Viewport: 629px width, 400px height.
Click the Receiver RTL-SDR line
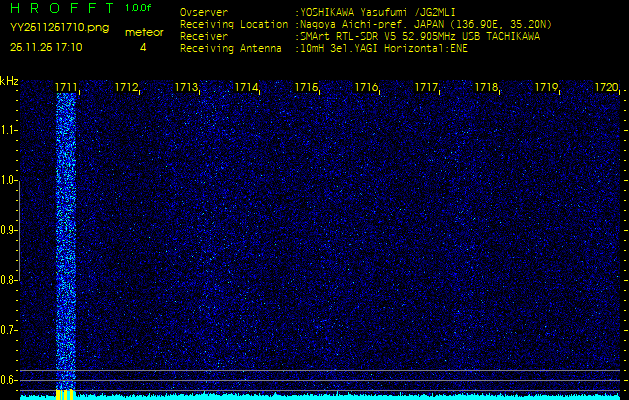click(360, 37)
